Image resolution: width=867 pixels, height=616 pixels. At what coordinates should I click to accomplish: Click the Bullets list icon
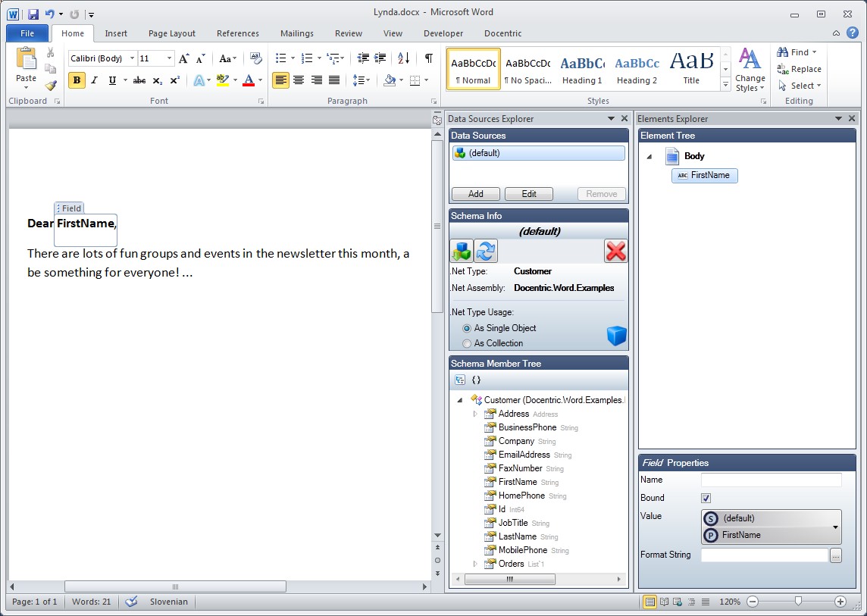click(281, 58)
